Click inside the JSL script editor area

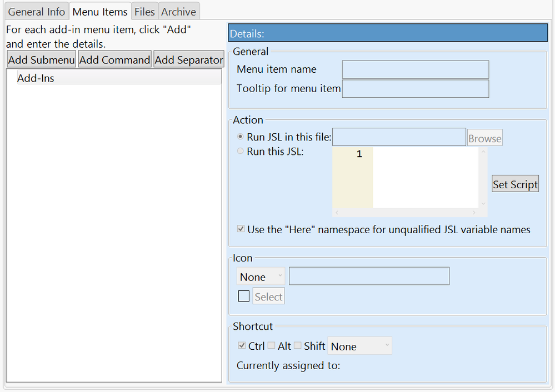pyautogui.click(x=425, y=178)
